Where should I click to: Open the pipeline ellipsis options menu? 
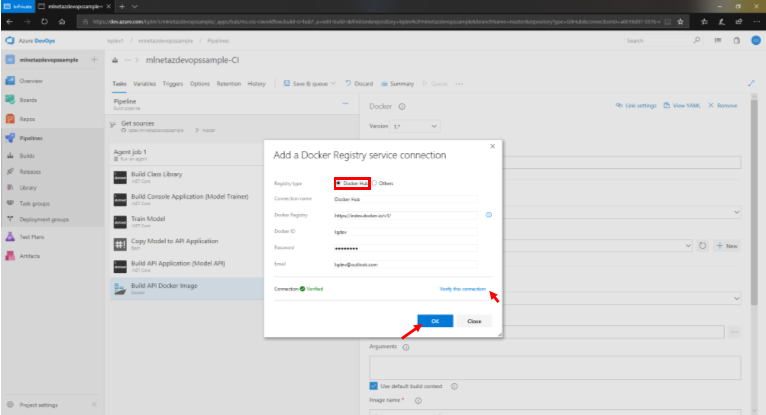344,102
